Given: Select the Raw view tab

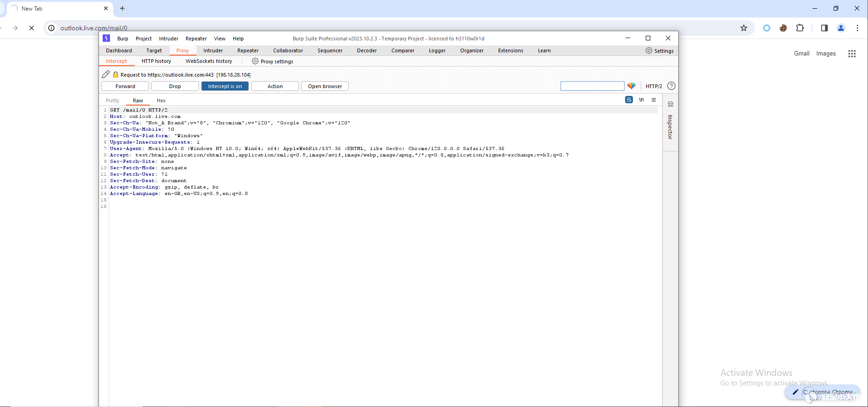Looking at the screenshot, I should click(x=138, y=100).
